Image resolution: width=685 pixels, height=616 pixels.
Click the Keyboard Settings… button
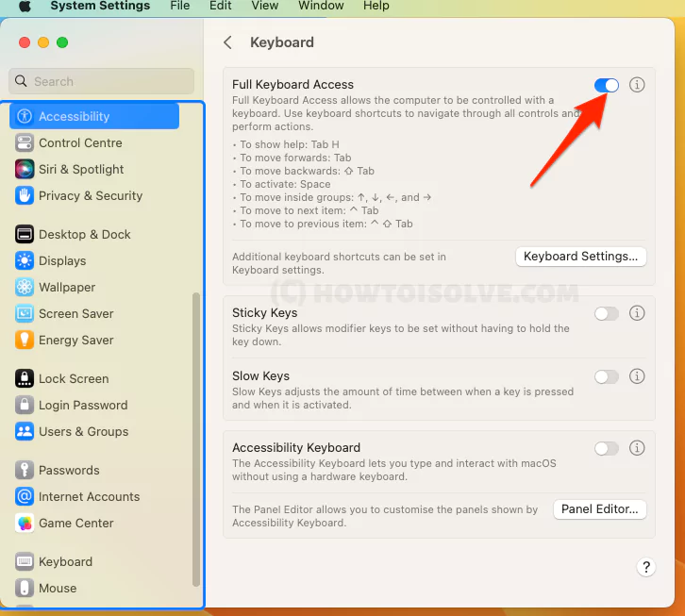point(580,257)
